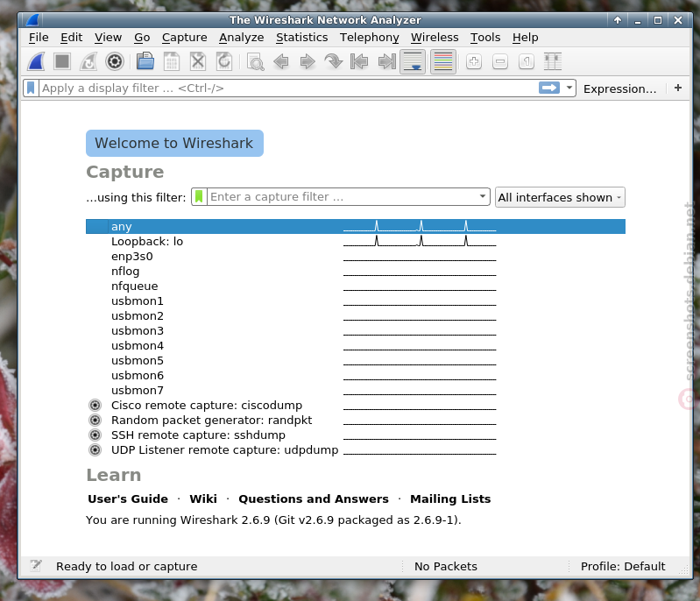Image resolution: width=700 pixels, height=601 pixels.
Task: Open ciscodump interface settings gear icon
Action: [x=95, y=405]
